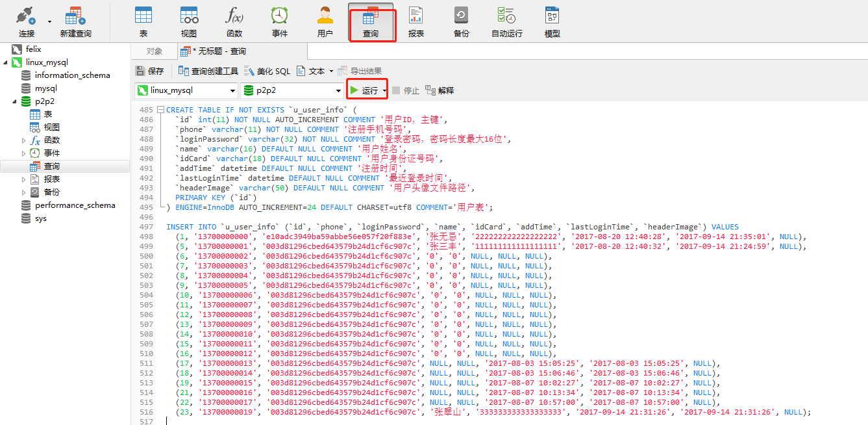Screen dimensions: 868x425
Task: Expand the 函数 node in the tree
Action: pyautogui.click(x=24, y=140)
